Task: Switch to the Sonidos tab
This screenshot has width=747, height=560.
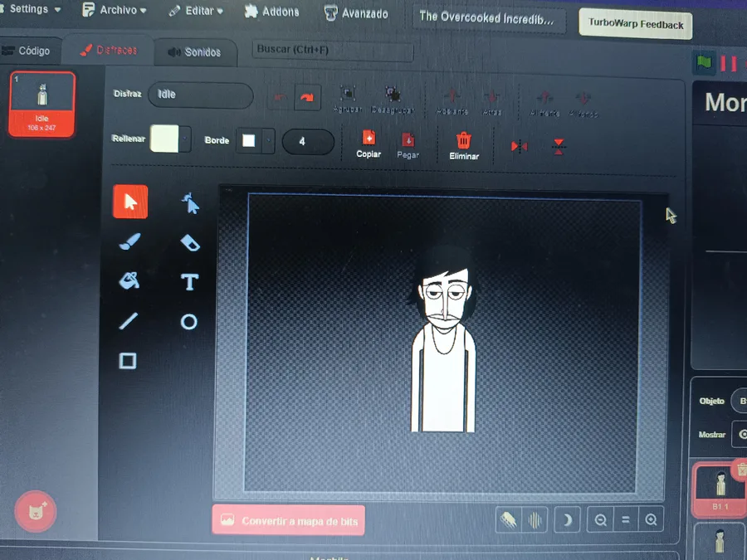Action: click(x=195, y=52)
